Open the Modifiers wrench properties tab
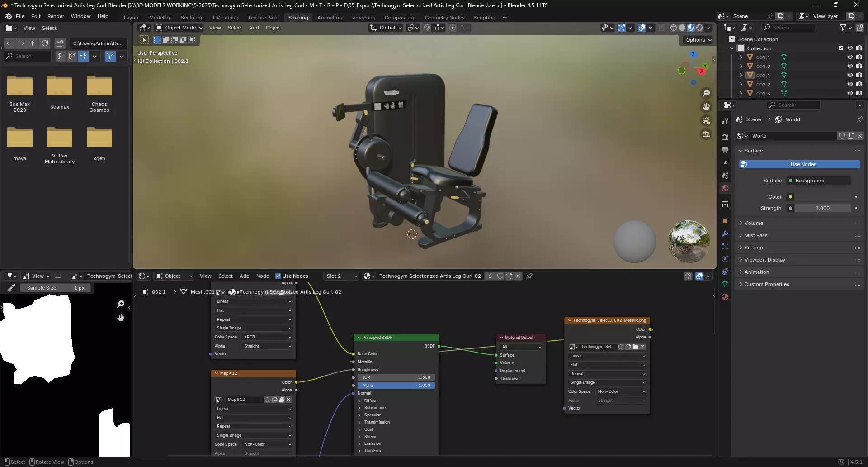The width and height of the screenshot is (868, 467). coord(725,233)
